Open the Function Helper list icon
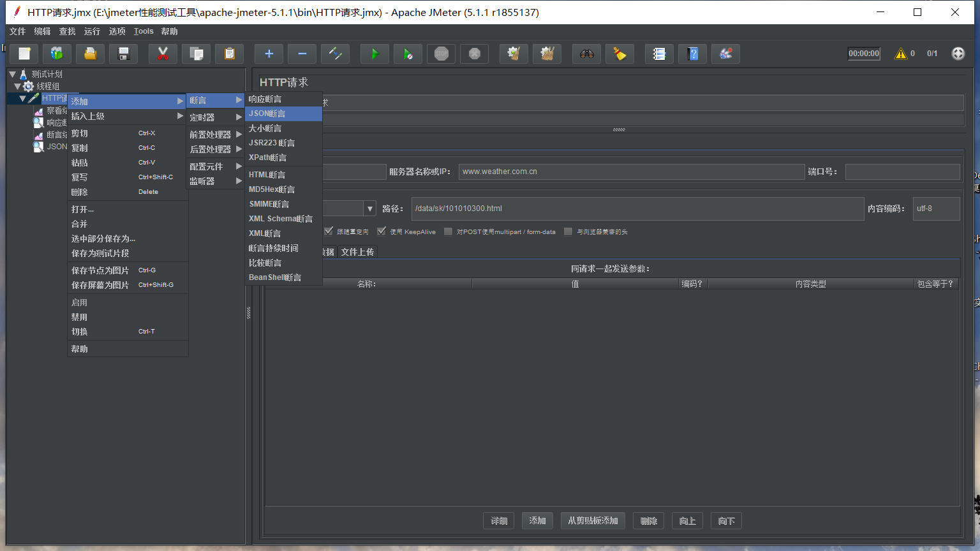The height and width of the screenshot is (551, 980). click(660, 54)
